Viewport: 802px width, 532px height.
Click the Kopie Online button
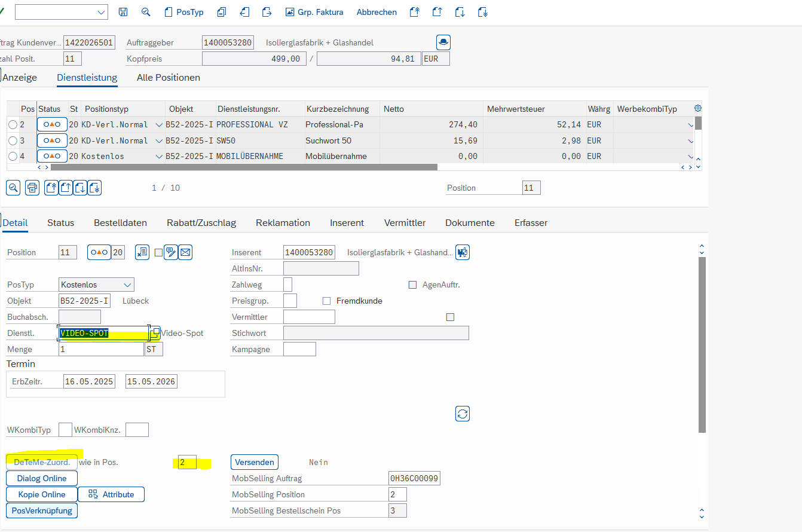coord(42,494)
